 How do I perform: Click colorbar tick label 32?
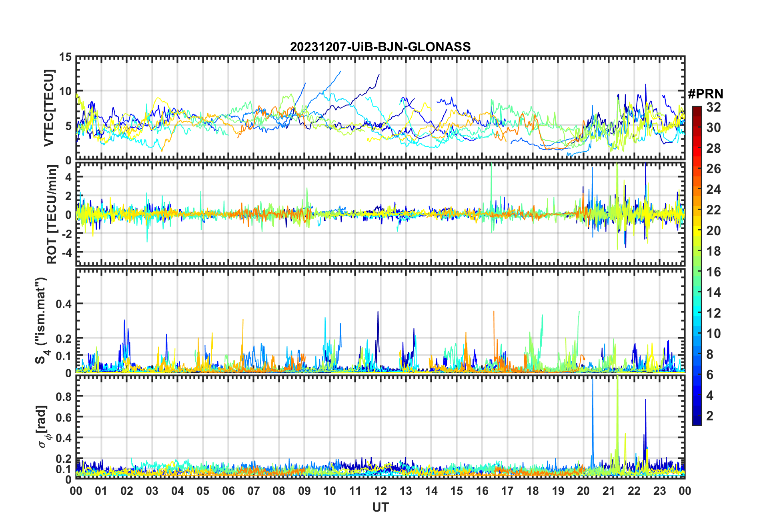(713, 107)
